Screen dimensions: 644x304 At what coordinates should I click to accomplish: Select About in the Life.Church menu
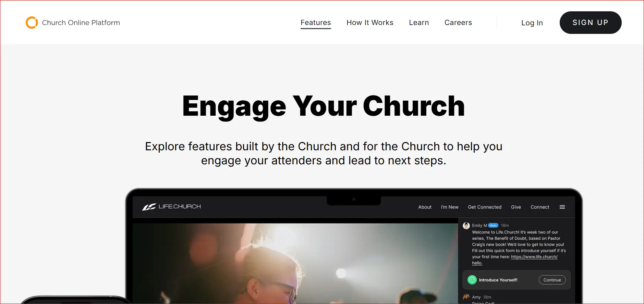[x=425, y=207]
